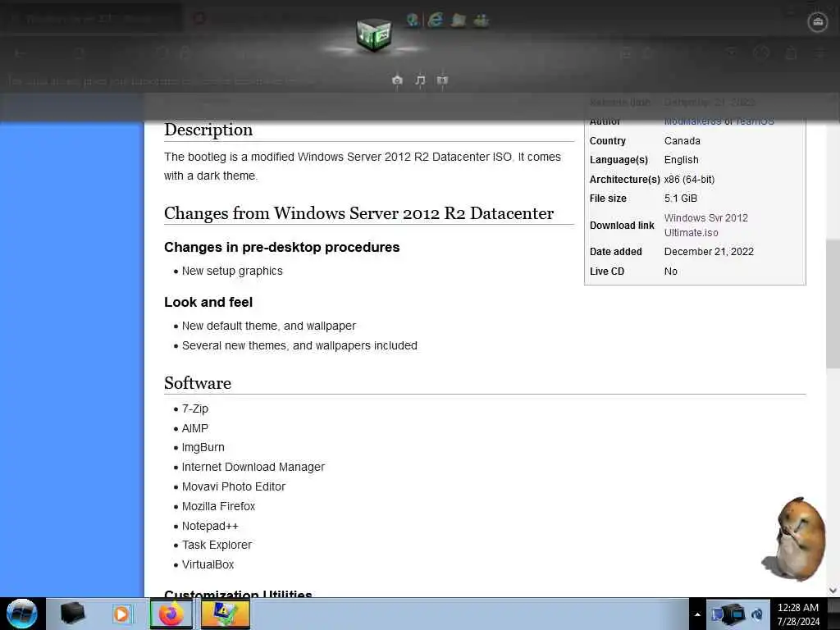Open the Windows Start orb

click(x=22, y=614)
